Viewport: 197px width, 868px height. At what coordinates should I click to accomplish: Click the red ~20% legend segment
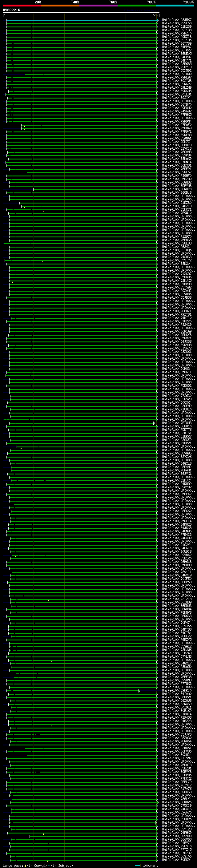click(22, 6)
